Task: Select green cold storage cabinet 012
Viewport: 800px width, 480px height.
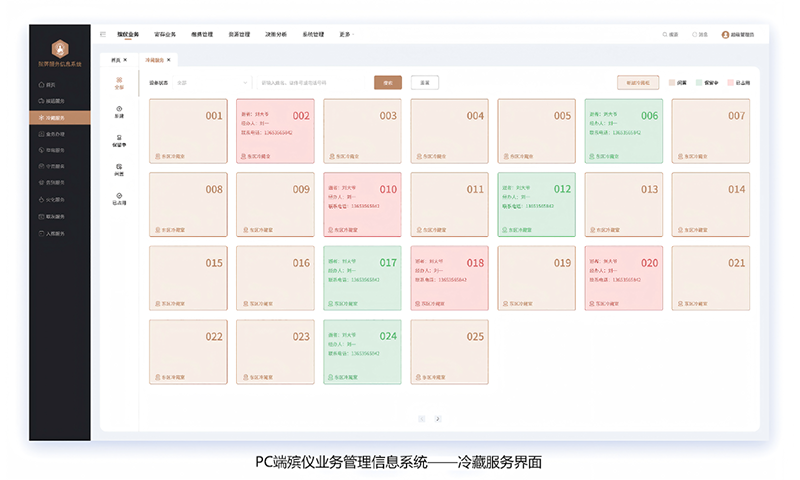Action: point(536,204)
